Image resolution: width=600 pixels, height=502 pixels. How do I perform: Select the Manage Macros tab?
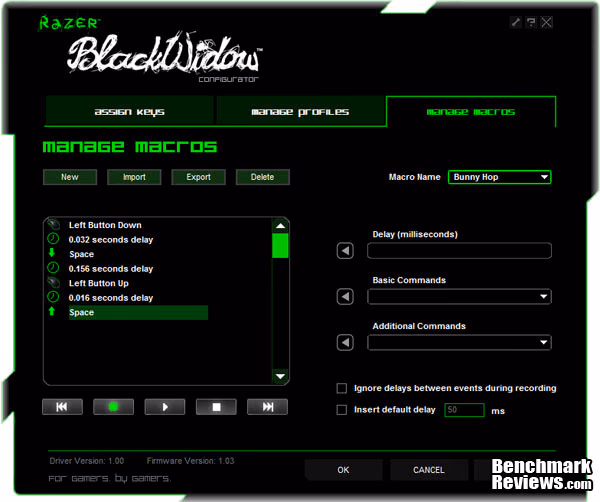coord(471,111)
